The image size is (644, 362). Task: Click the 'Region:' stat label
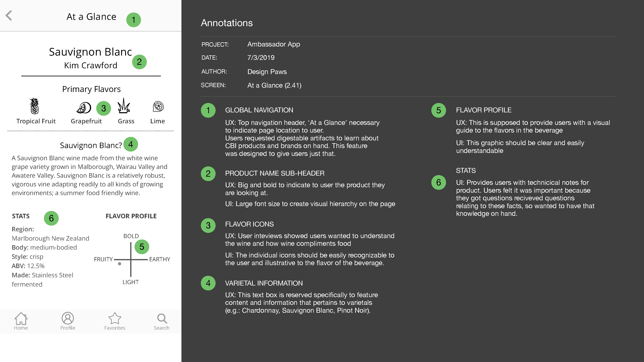pyautogui.click(x=23, y=229)
